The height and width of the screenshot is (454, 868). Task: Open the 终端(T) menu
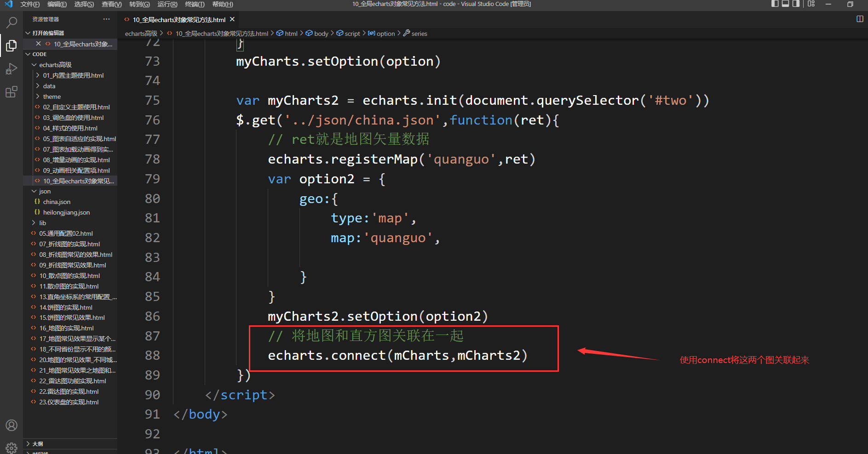click(195, 4)
